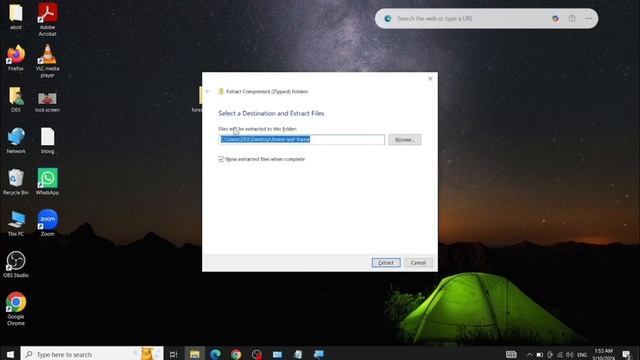Viewport: 640px width, 360px height.
Task: Open the Browse... folder picker
Action: 404,140
